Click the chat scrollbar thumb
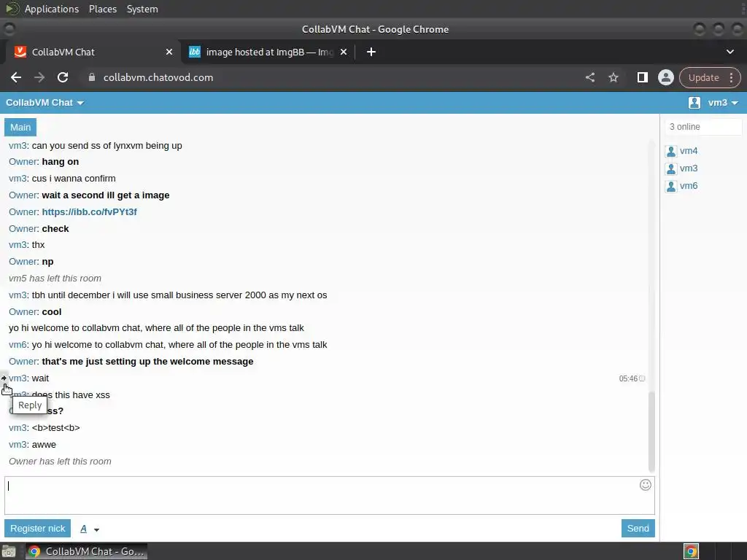Image resolution: width=747 pixels, height=560 pixels. tap(651, 431)
